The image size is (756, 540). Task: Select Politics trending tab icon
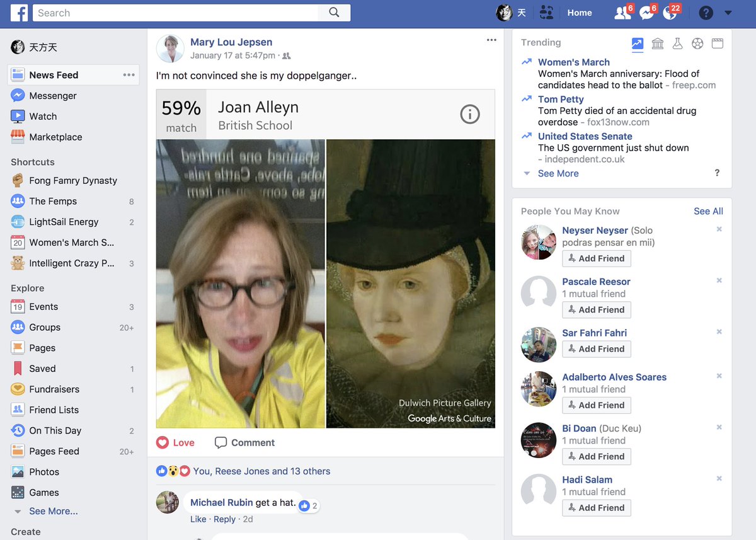click(x=658, y=43)
